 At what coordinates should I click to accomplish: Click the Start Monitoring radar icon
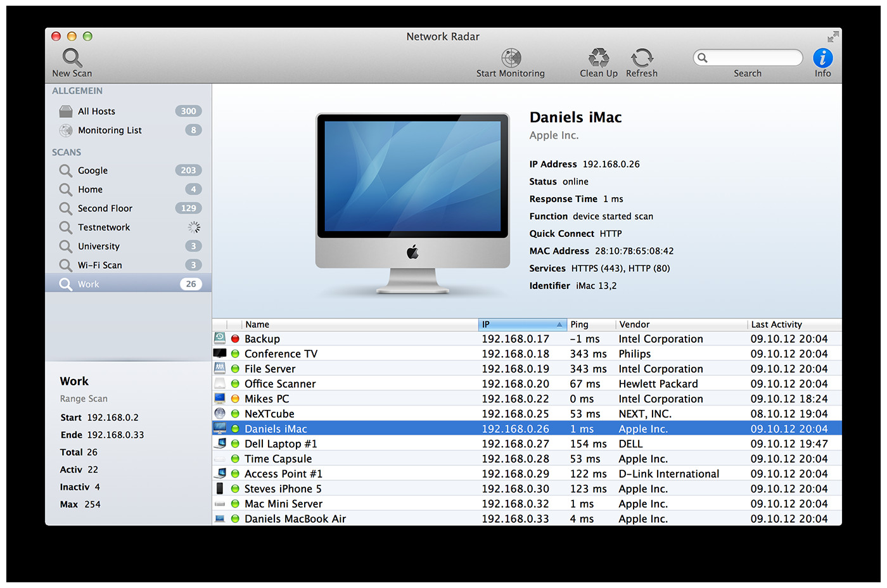(x=511, y=58)
